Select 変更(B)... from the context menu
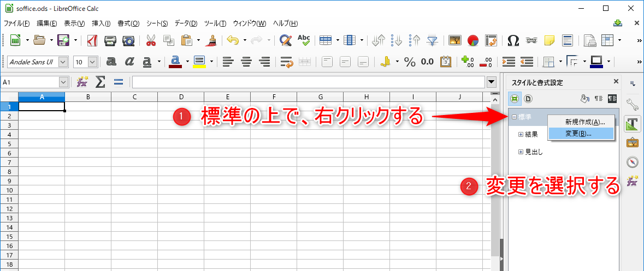 tap(578, 133)
